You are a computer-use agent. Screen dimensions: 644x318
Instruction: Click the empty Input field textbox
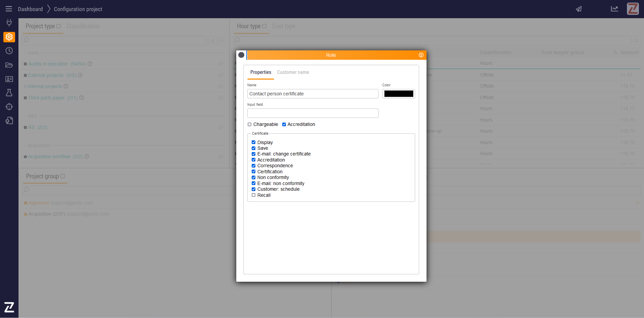[312, 113]
